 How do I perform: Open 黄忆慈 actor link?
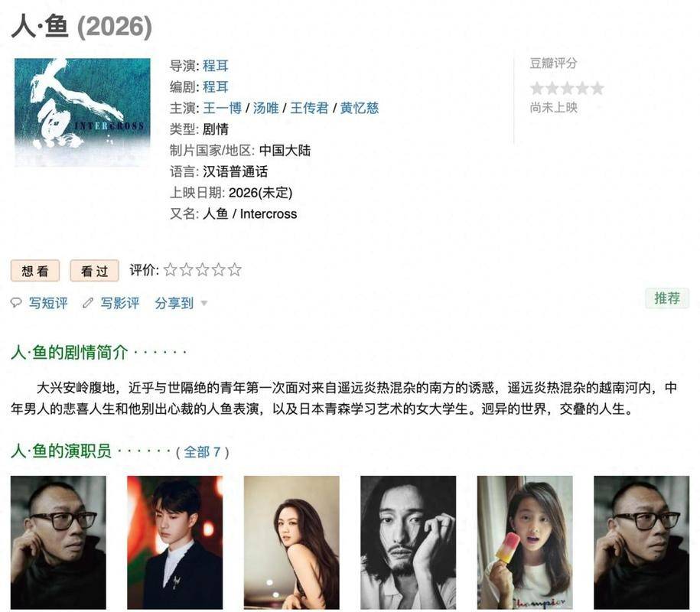coord(360,108)
